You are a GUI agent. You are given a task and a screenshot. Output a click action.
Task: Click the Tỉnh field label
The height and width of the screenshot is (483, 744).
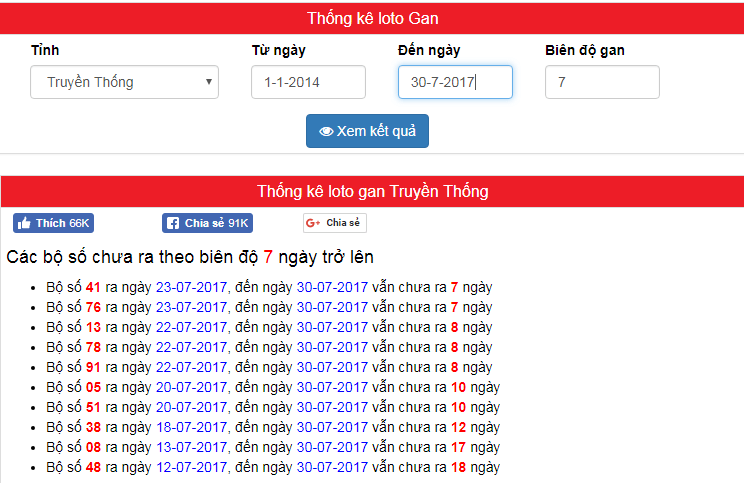pyautogui.click(x=45, y=50)
